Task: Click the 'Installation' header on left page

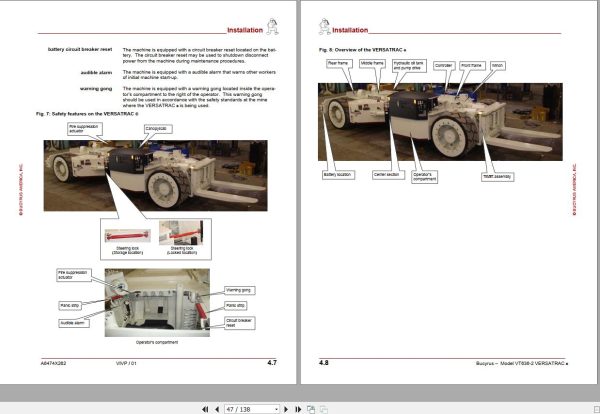Action: (x=245, y=30)
